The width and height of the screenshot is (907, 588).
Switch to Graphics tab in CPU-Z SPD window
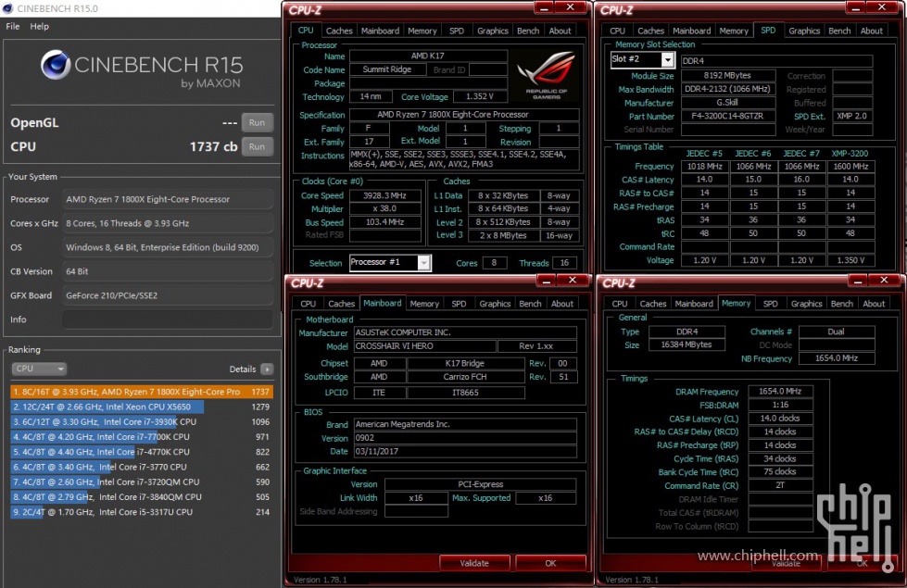804,31
